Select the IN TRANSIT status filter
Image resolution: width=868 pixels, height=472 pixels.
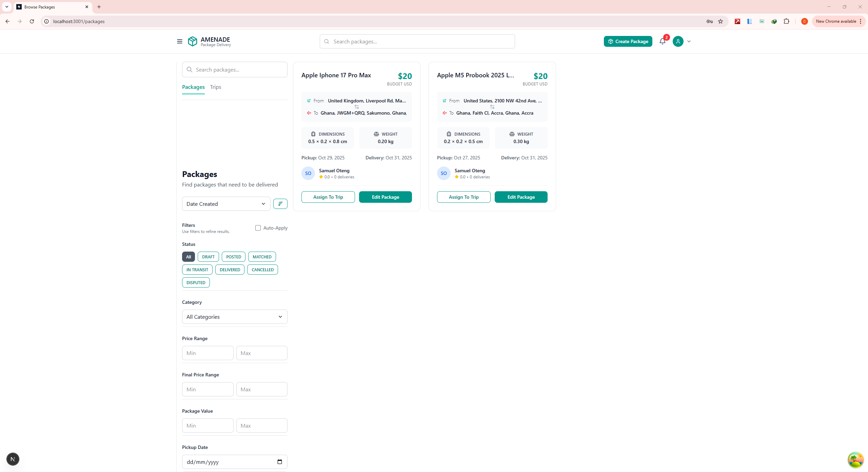pyautogui.click(x=197, y=270)
